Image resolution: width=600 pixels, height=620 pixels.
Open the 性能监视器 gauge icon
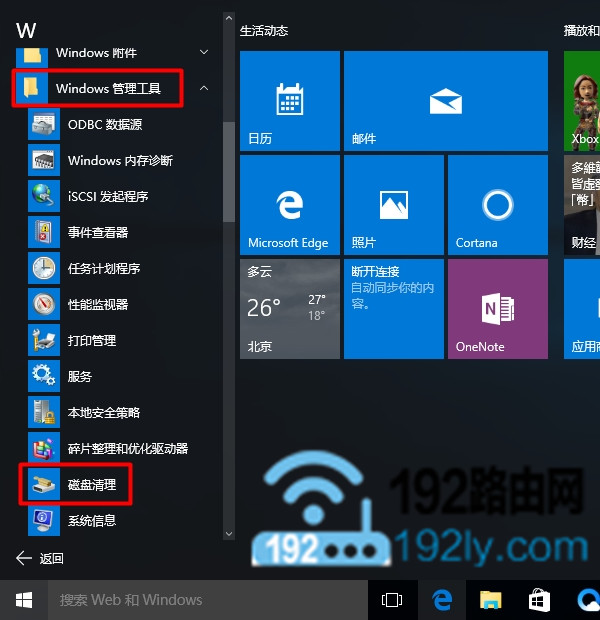pos(44,304)
